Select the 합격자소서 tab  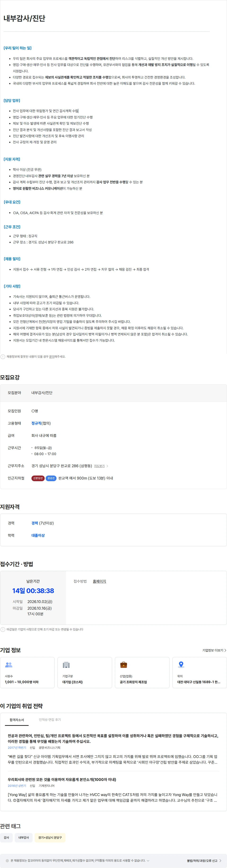(17, 720)
